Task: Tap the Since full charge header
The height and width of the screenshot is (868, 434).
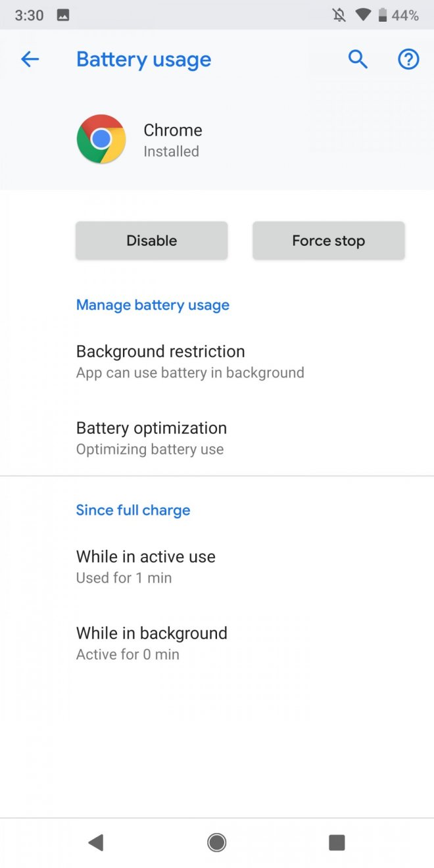Action: pyautogui.click(x=133, y=510)
